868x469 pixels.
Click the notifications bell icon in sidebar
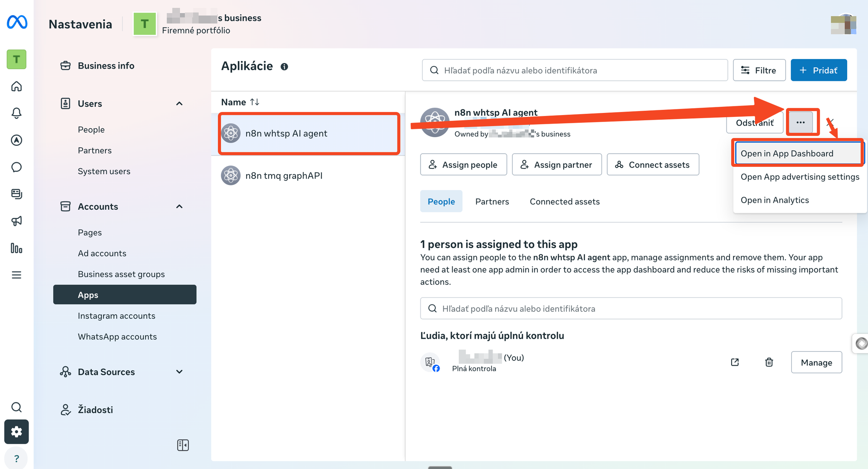pos(16,113)
